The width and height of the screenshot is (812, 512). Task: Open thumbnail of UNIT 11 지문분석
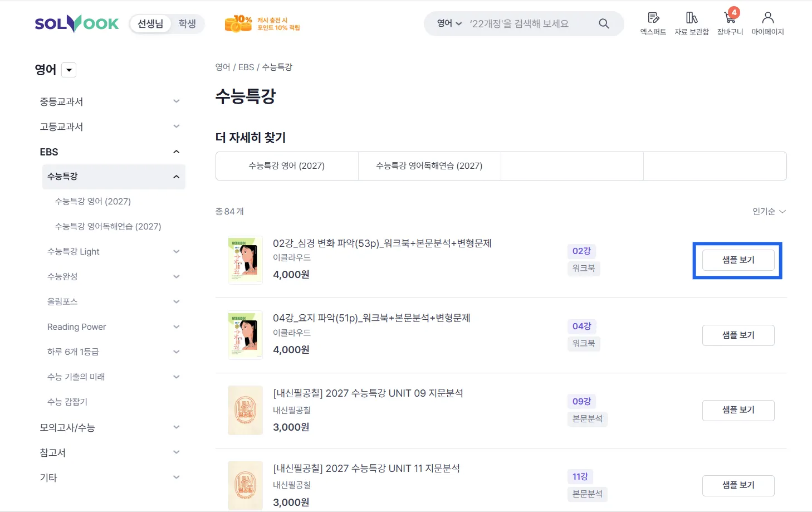[245, 485]
